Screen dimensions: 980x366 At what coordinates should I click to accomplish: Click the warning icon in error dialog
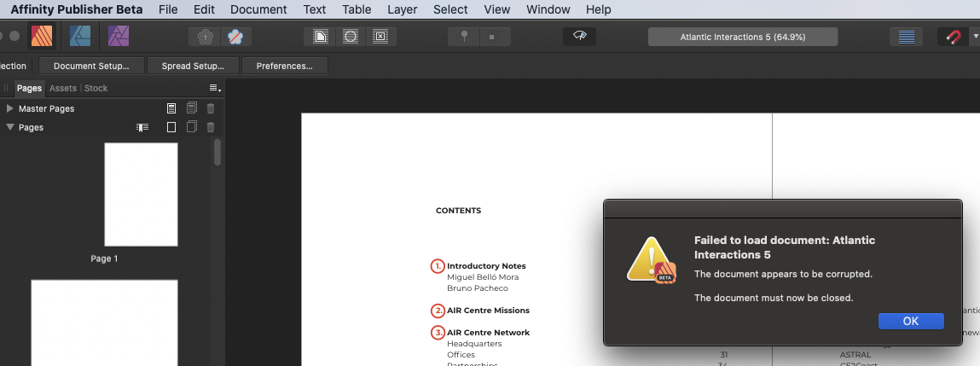point(652,260)
